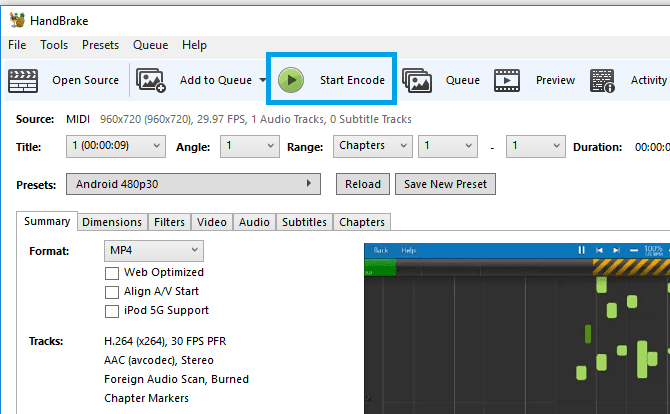
Task: Click the Preview toolbar label
Action: 555,80
